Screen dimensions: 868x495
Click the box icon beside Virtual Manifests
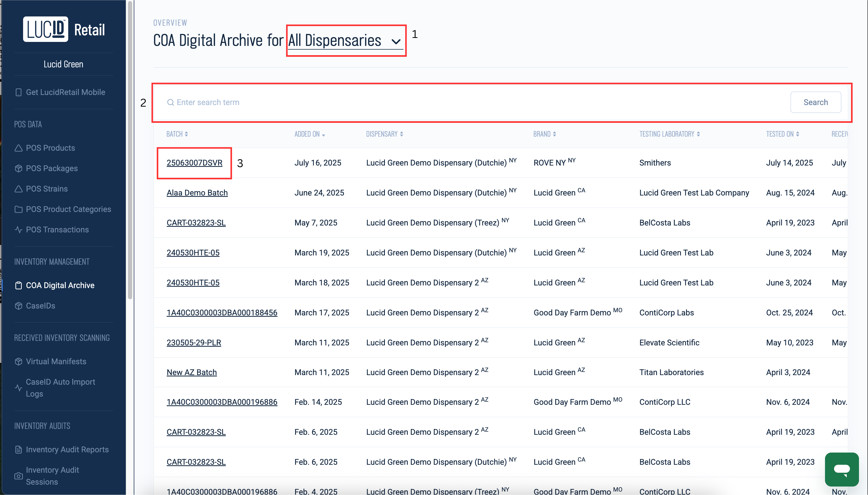click(x=19, y=361)
